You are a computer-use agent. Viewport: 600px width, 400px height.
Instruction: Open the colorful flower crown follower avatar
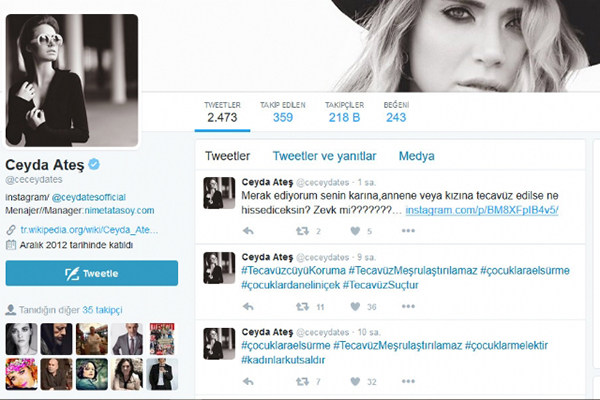pyautogui.click(x=21, y=374)
